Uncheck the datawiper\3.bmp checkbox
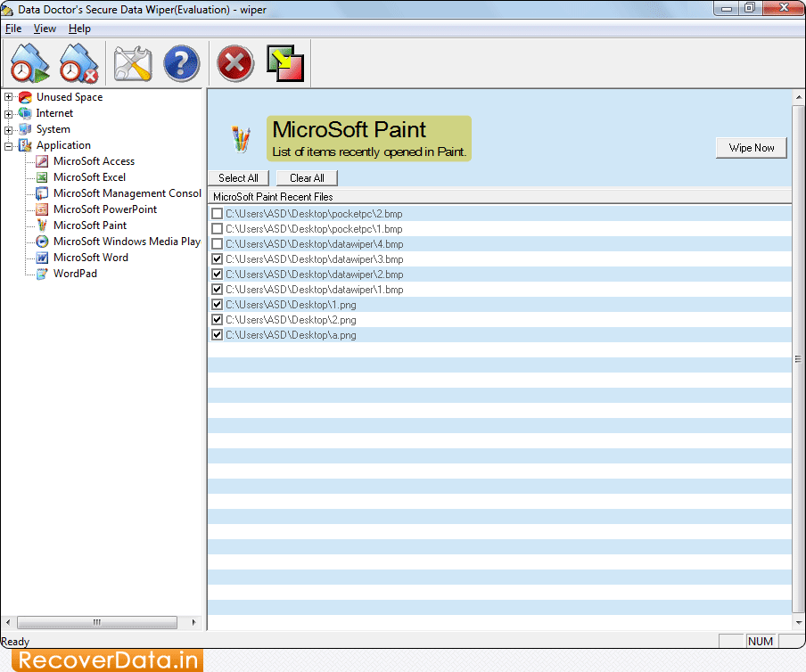Image resolution: width=806 pixels, height=672 pixels. point(218,259)
